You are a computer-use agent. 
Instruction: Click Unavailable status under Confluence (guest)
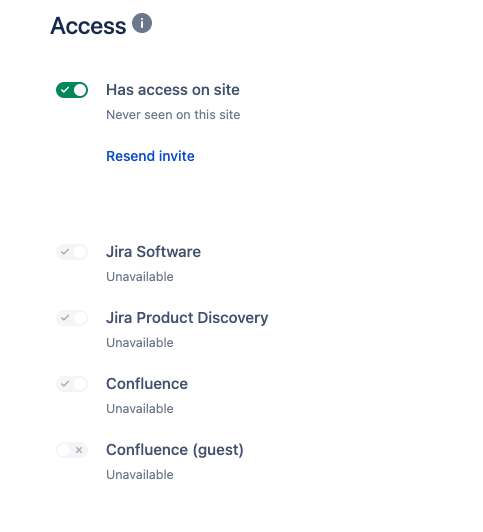point(140,475)
